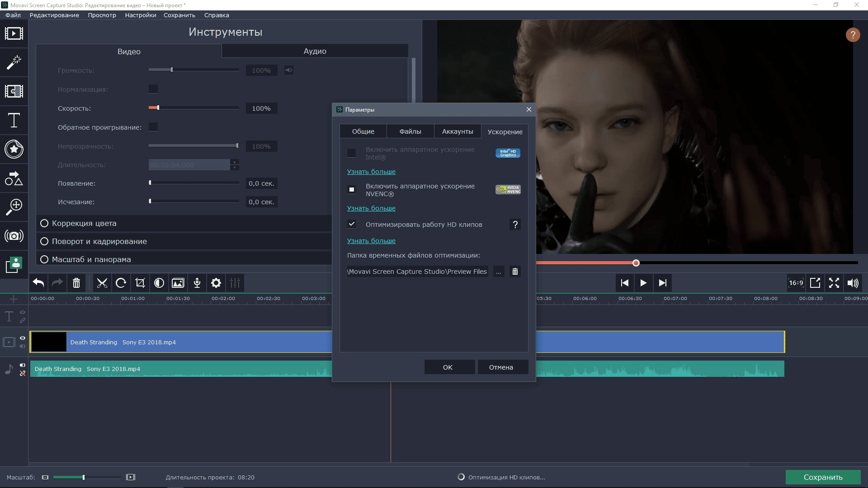Delete selected clip with trash icon
Screen dimensions: 868x488
tap(76, 283)
